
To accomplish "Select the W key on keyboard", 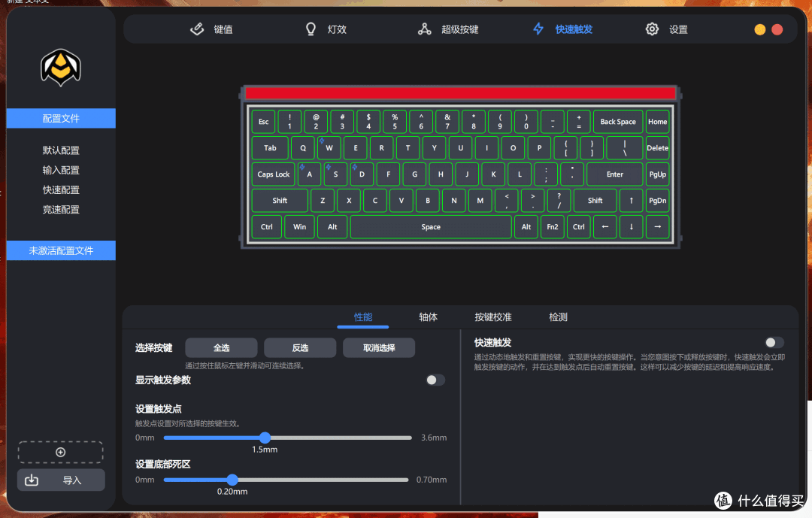I will click(x=329, y=148).
